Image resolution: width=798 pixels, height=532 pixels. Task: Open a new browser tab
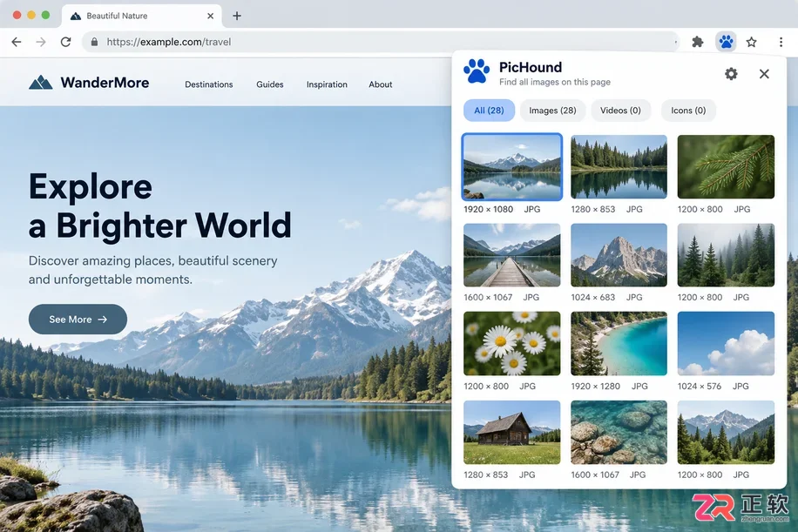tap(237, 16)
